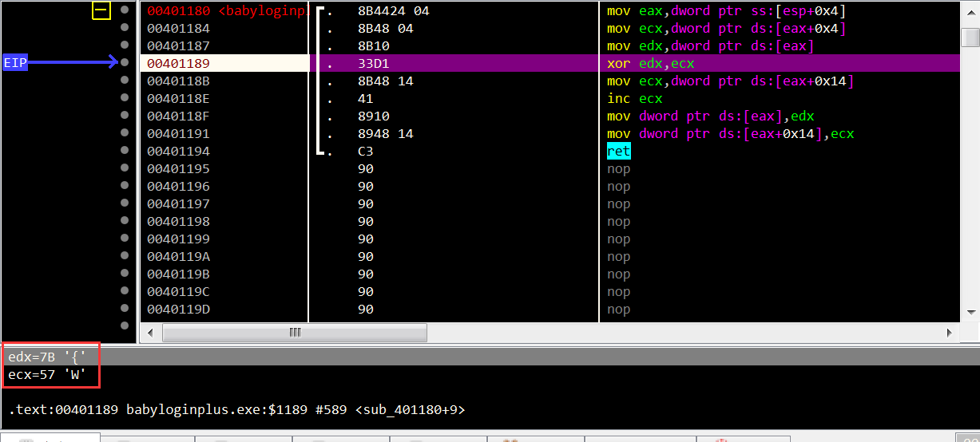Toggle breakpoint dot on ret row 00401194
This screenshot has width=980, height=442.
[x=124, y=151]
